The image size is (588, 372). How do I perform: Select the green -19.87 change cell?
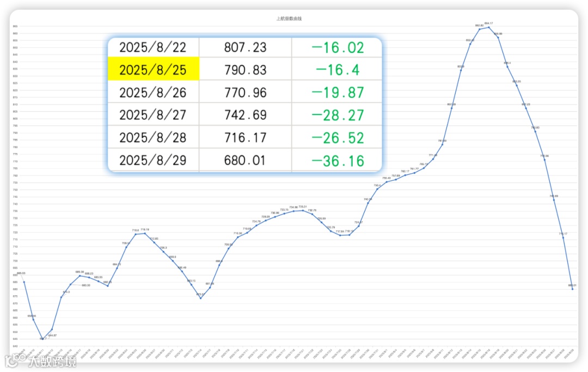[x=337, y=93]
